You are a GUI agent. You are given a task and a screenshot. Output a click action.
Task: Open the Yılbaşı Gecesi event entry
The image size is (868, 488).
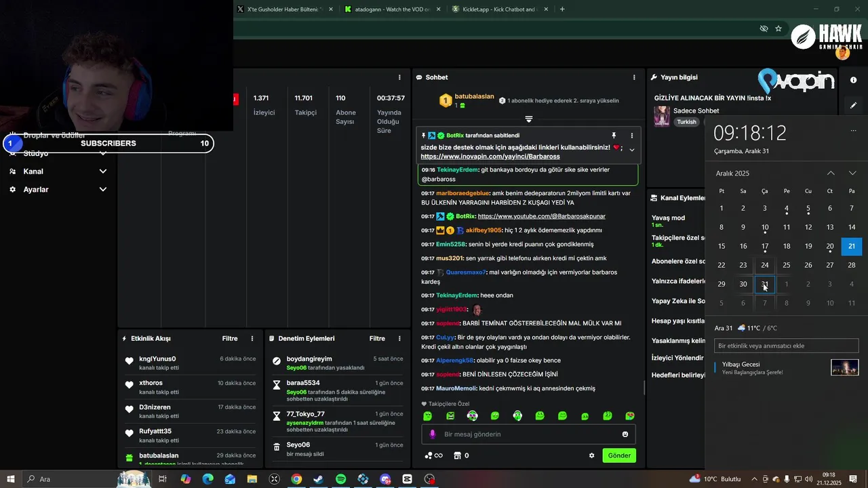coord(787,368)
